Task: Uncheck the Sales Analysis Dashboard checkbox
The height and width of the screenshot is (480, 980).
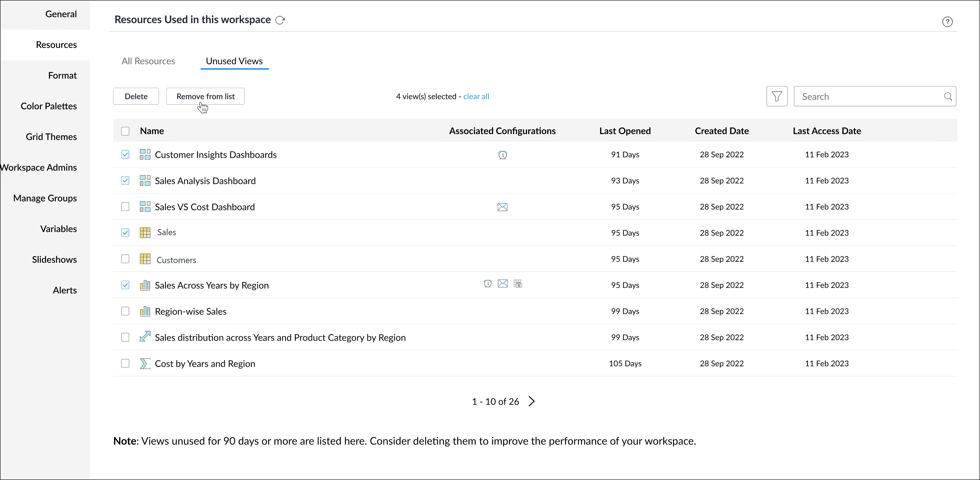Action: (x=125, y=181)
